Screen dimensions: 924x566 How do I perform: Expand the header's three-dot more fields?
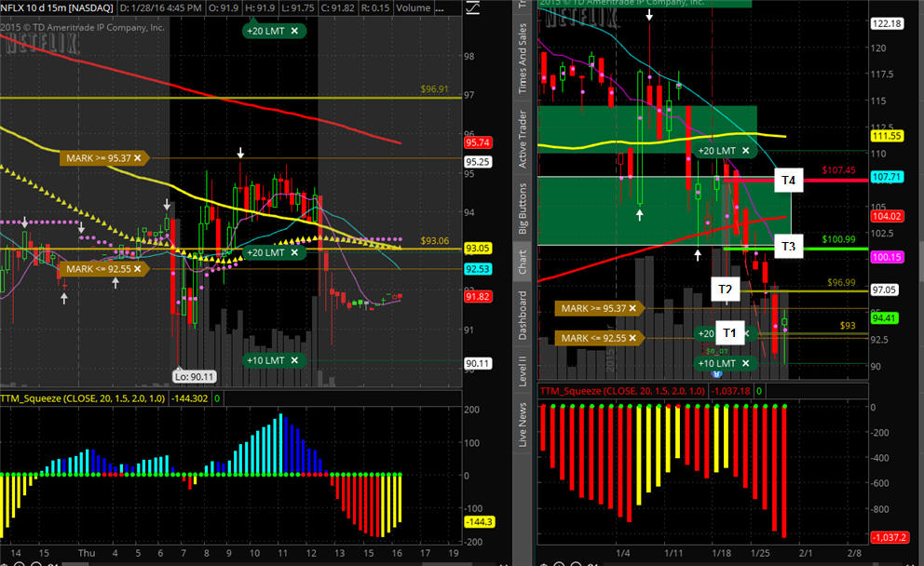(439, 8)
